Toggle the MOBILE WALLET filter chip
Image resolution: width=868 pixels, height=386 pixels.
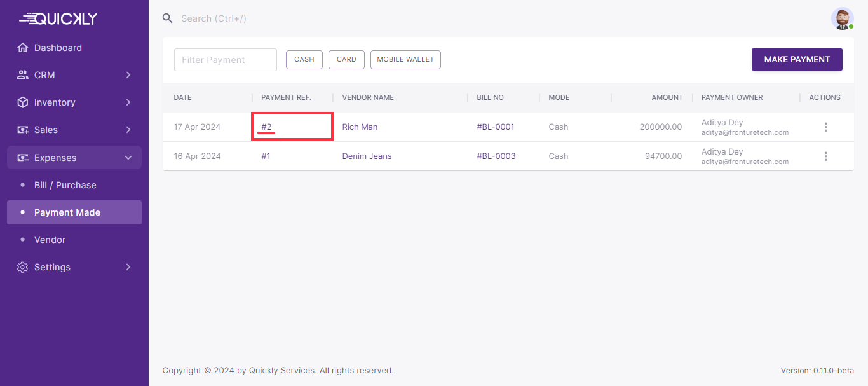(405, 59)
